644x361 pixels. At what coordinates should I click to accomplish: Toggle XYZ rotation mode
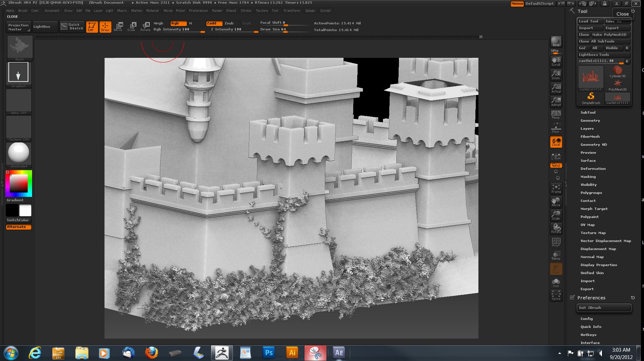[556, 165]
